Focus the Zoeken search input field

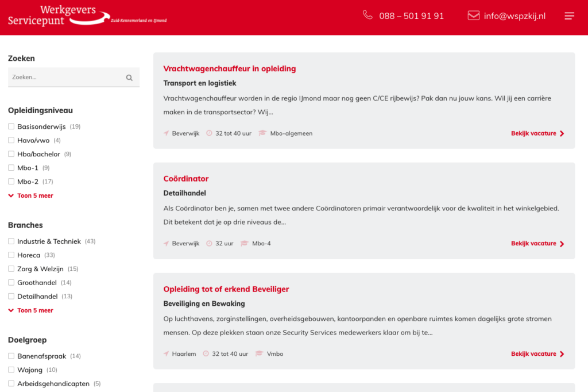(x=66, y=77)
